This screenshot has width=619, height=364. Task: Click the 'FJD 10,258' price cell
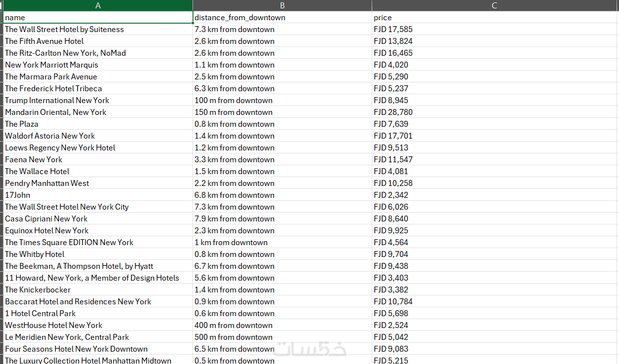[495, 183]
